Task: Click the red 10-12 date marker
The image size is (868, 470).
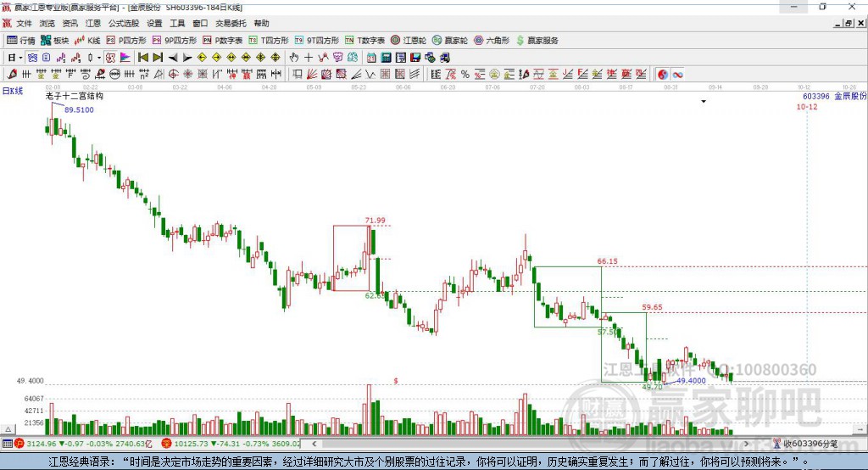Action: click(x=807, y=106)
